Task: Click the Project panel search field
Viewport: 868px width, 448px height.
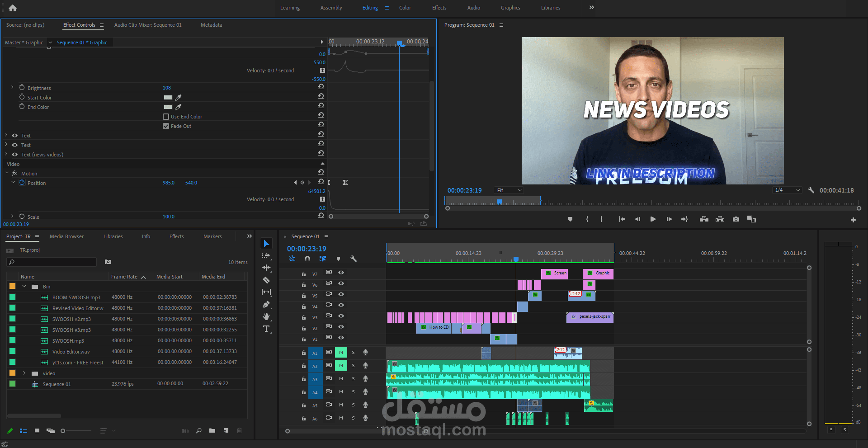Action: click(x=52, y=262)
